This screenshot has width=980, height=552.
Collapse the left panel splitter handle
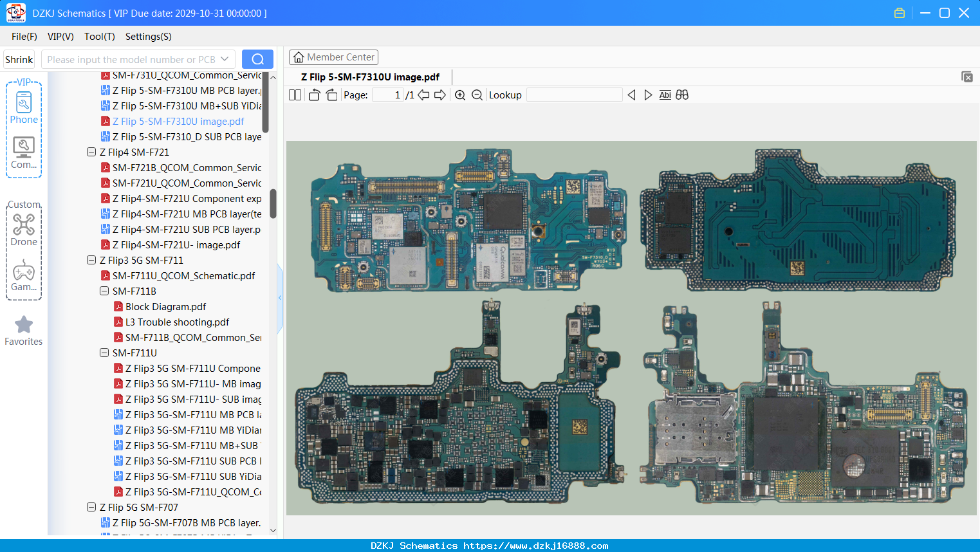point(280,298)
